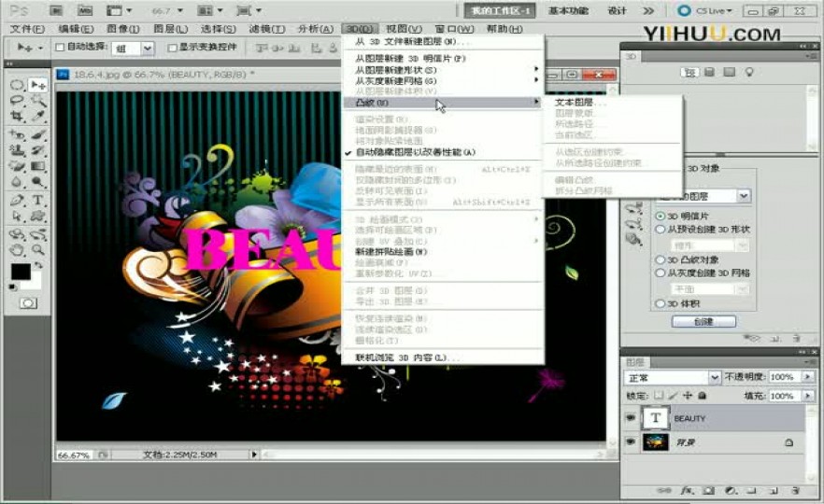The width and height of the screenshot is (824, 504).
Task: Select the Crop tool
Action: [x=17, y=116]
